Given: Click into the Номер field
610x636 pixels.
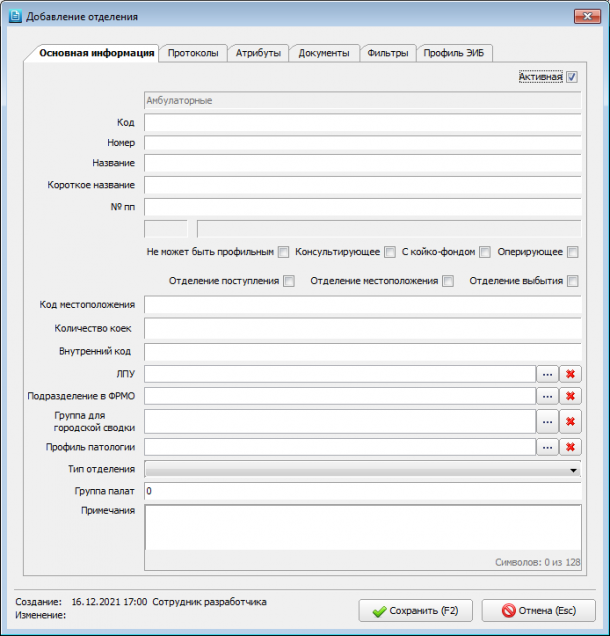Looking at the screenshot, I should click(x=363, y=143).
